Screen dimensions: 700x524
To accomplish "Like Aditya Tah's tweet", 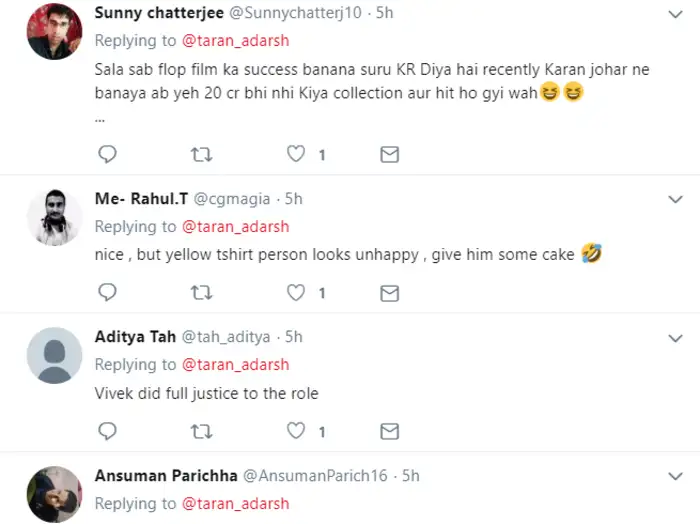I will (296, 431).
